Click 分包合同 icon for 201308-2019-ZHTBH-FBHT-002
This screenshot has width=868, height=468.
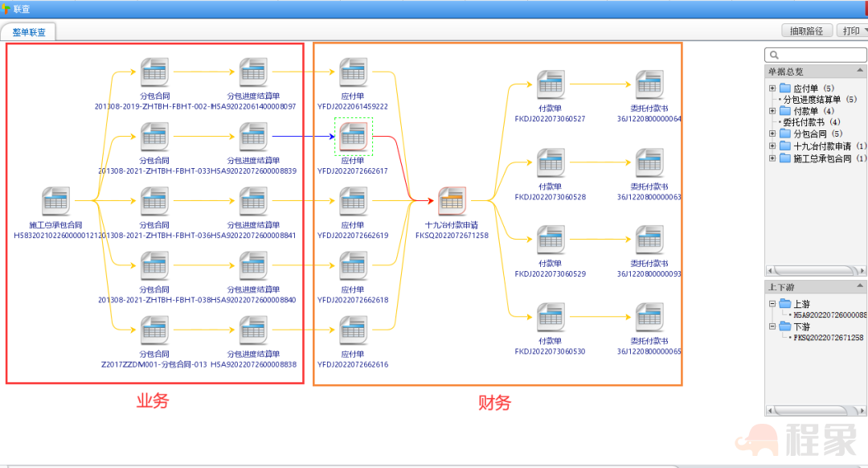(x=154, y=72)
